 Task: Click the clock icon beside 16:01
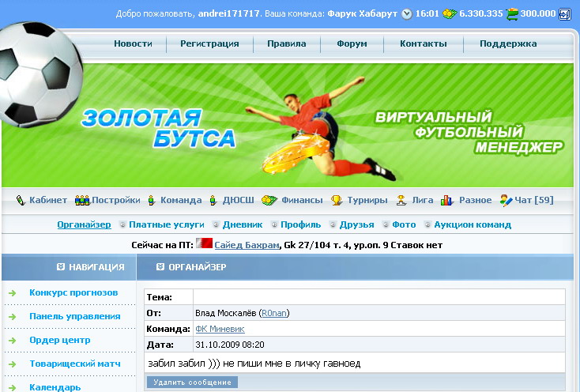[407, 13]
